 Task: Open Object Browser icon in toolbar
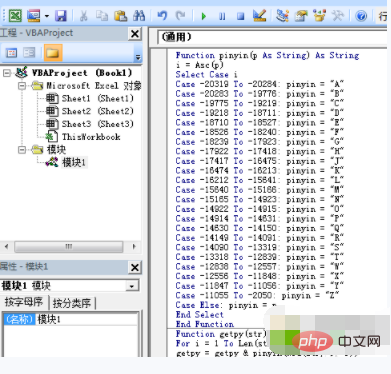319,15
